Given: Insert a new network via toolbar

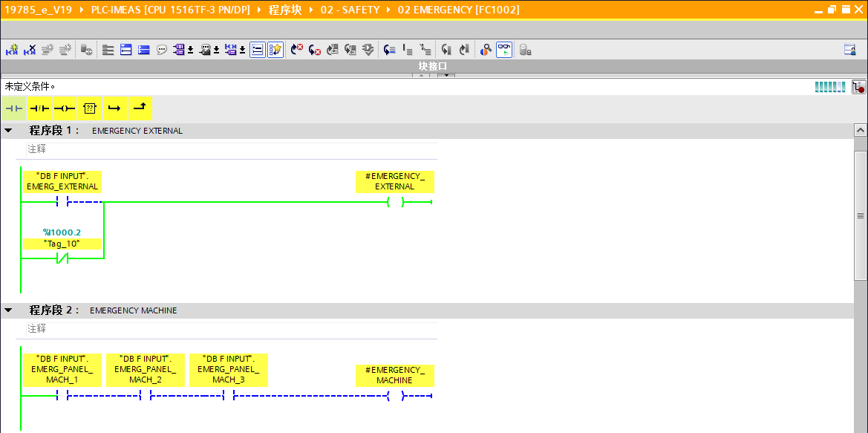Looking at the screenshot, I should (12, 50).
